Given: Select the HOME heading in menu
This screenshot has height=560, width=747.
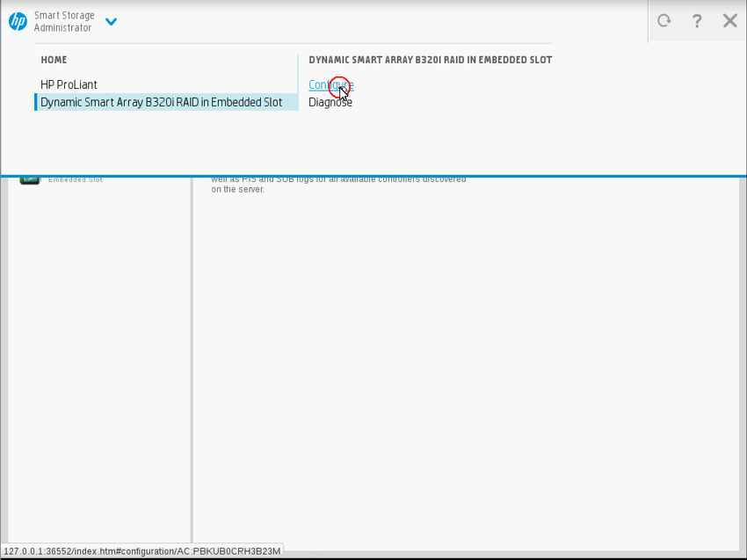Looking at the screenshot, I should (54, 60).
